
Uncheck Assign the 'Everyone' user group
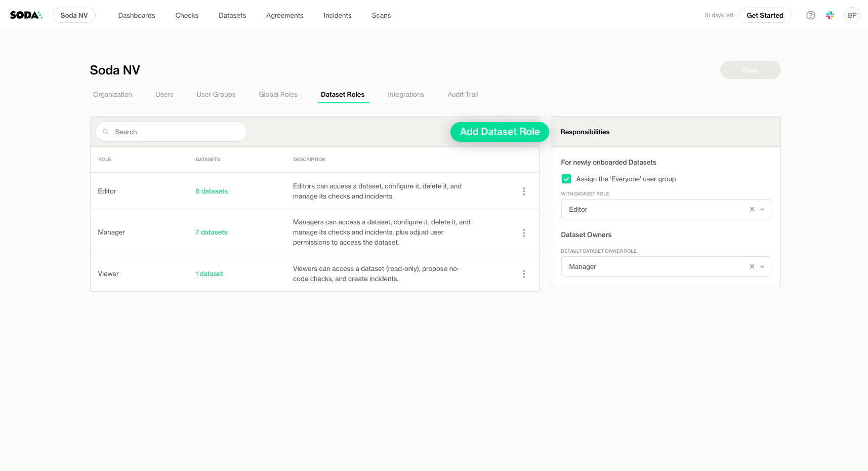566,179
